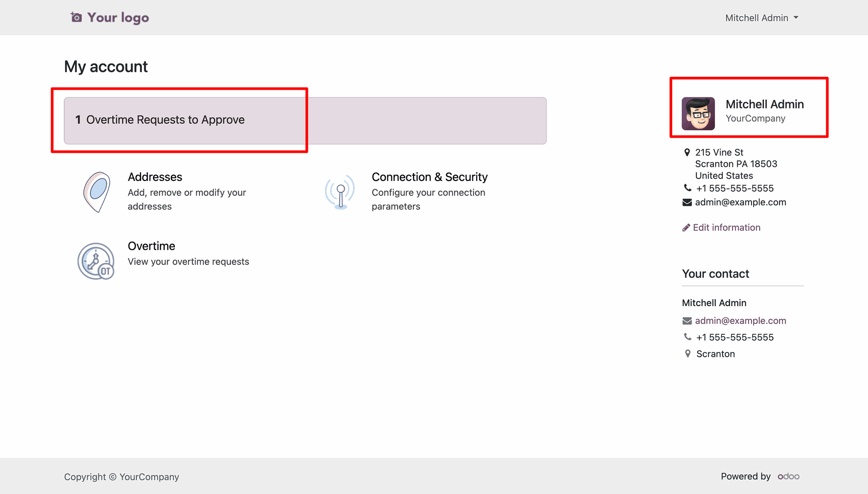The height and width of the screenshot is (494, 868).
Task: Click the envelope icon in Your contact
Action: pos(687,321)
